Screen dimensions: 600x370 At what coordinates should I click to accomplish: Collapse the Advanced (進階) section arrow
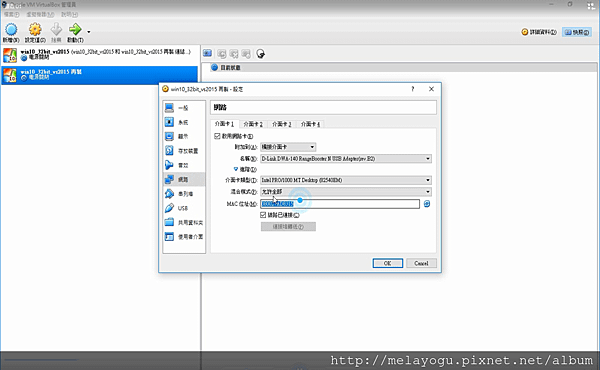[236, 169]
